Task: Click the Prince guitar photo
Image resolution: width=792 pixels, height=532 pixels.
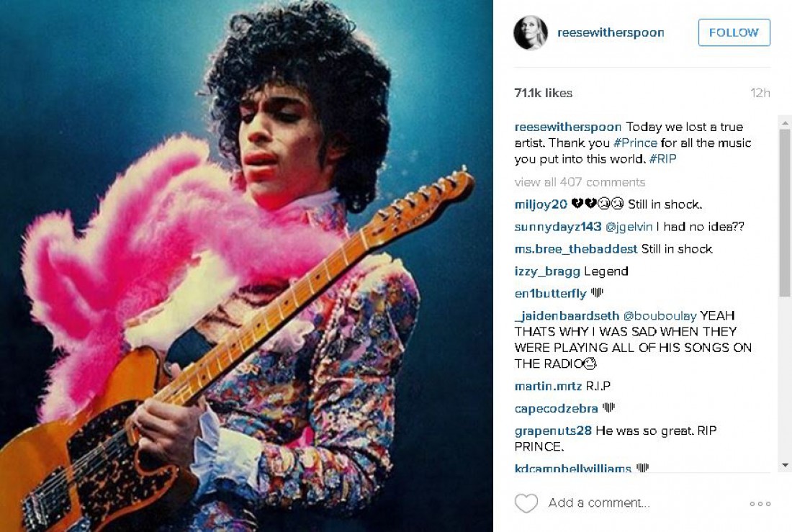Action: tap(246, 266)
